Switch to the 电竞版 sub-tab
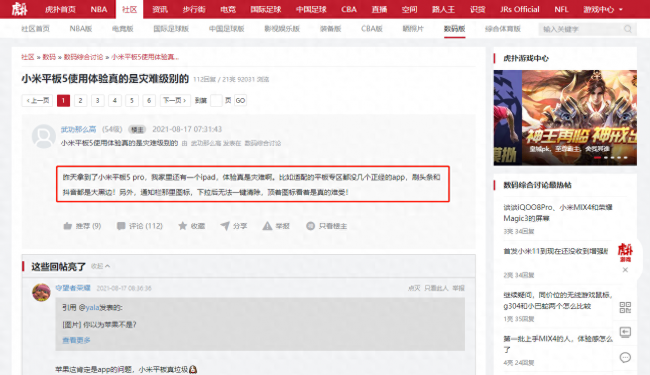 123,29
